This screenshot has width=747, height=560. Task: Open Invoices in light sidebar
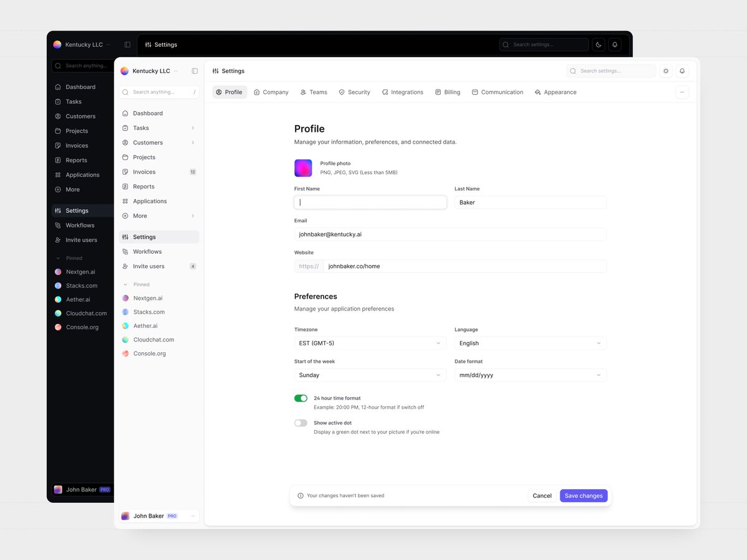(x=159, y=172)
